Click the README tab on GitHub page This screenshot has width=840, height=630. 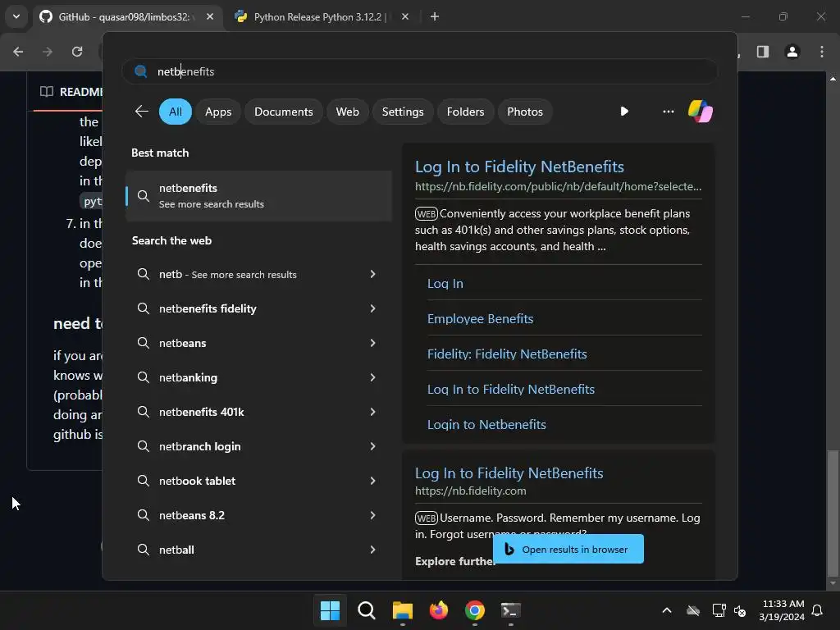(71, 92)
